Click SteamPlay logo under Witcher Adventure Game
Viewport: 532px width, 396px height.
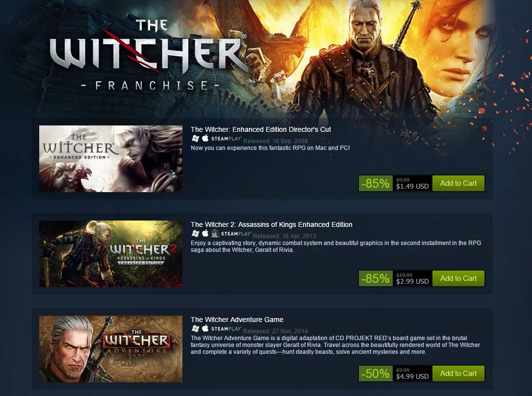click(x=227, y=328)
